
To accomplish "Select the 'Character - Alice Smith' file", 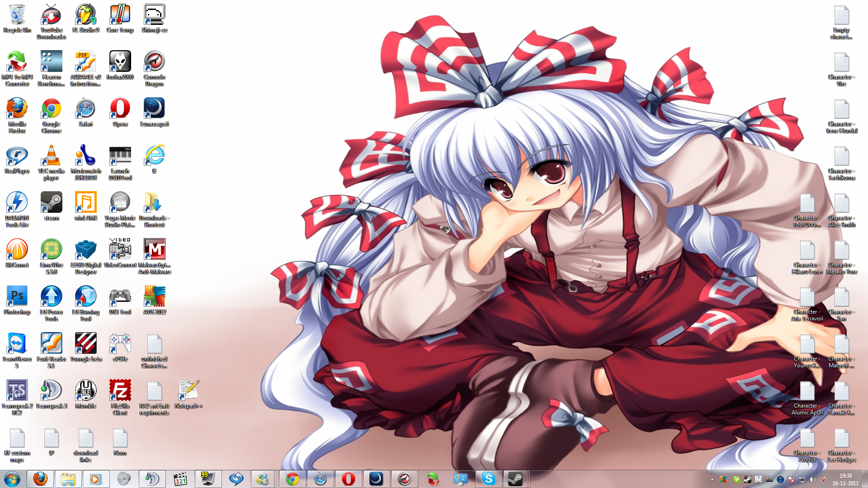I will pyautogui.click(x=842, y=210).
